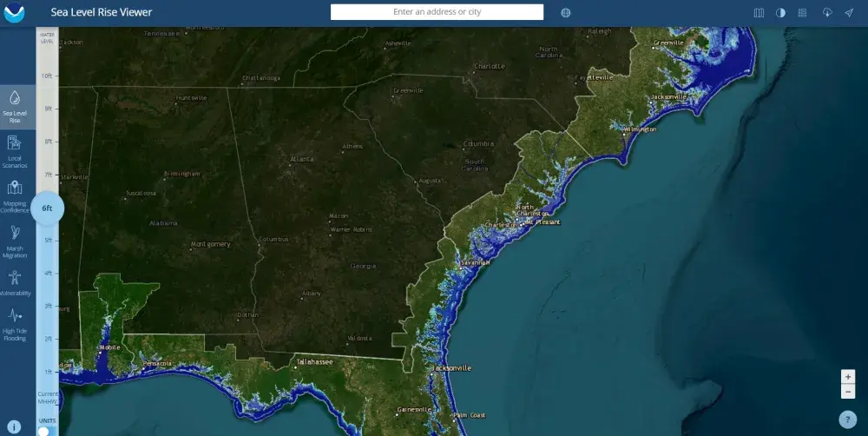Zoom out with the minus button
The height and width of the screenshot is (436, 868).
pyautogui.click(x=848, y=392)
